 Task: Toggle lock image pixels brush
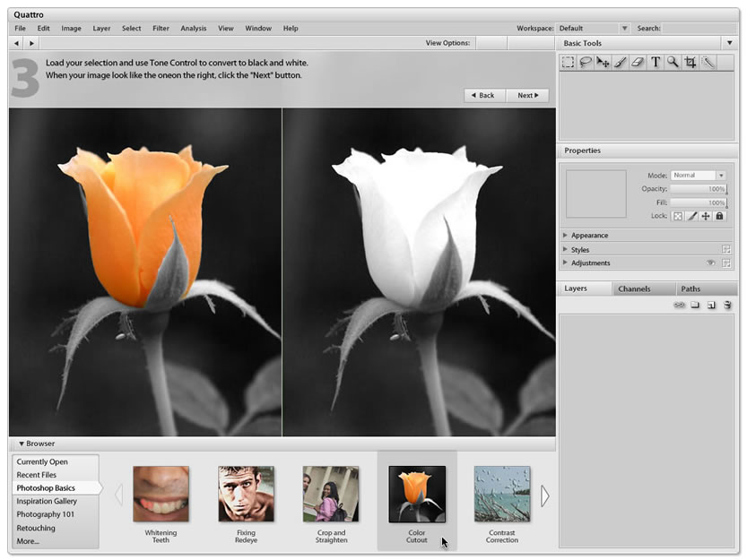tap(692, 216)
